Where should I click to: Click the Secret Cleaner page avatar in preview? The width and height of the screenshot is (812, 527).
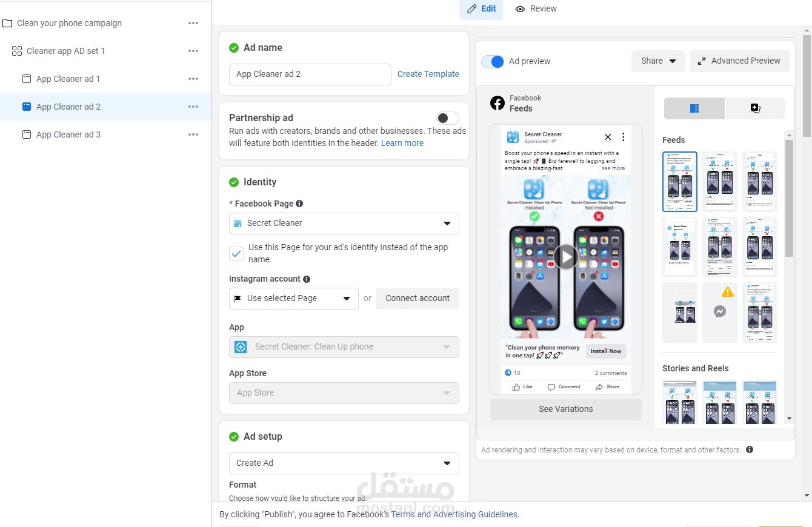(513, 138)
